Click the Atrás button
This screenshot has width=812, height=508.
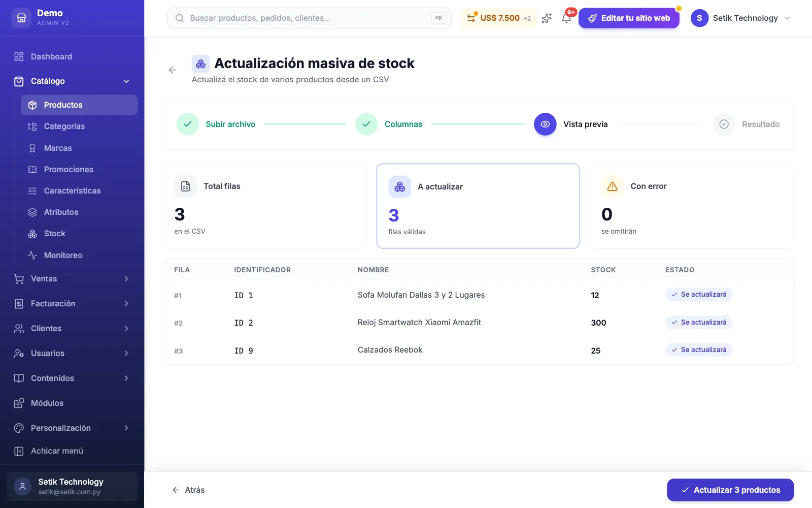(188, 490)
